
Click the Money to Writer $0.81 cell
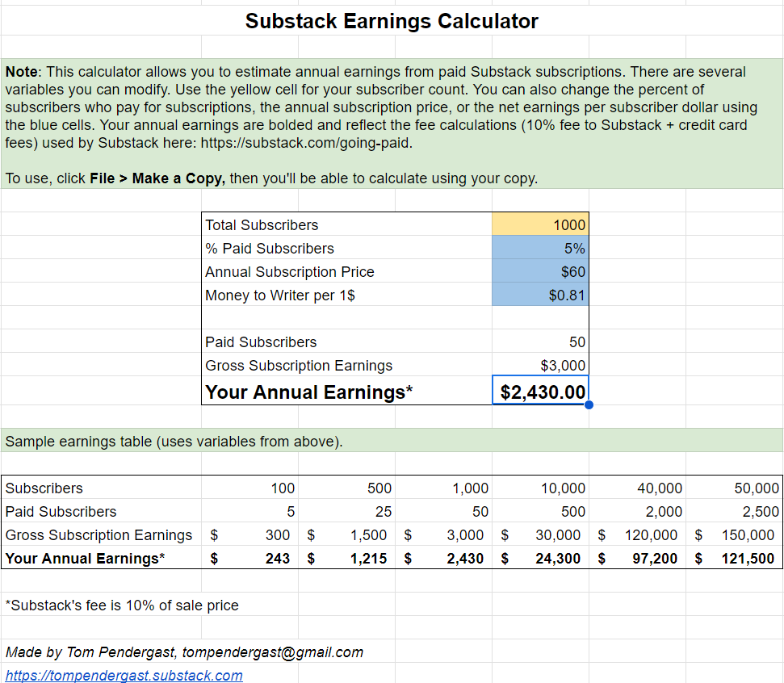pos(540,295)
